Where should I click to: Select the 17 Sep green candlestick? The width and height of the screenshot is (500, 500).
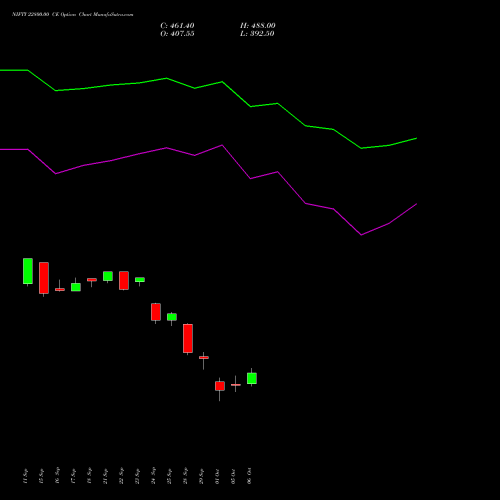click(76, 287)
